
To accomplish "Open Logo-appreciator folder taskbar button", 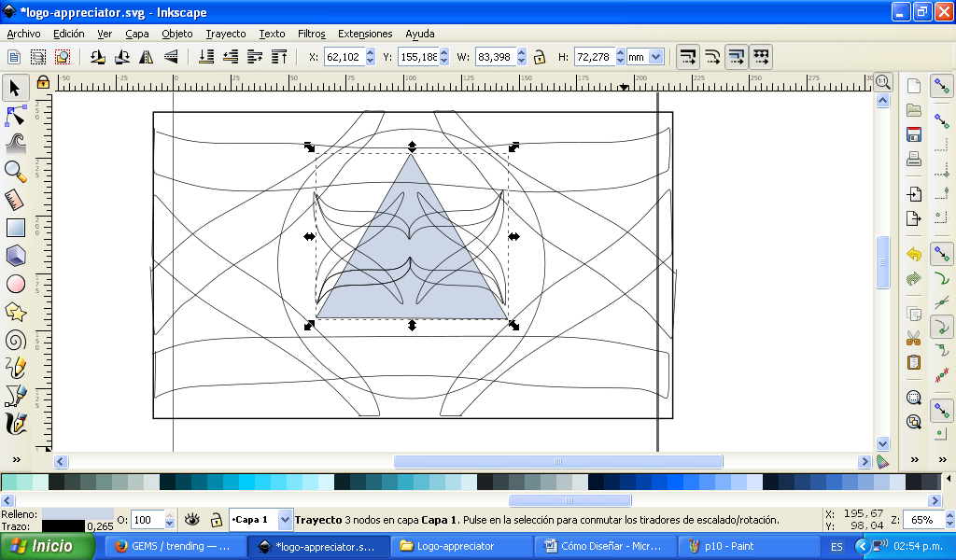I will (461, 546).
